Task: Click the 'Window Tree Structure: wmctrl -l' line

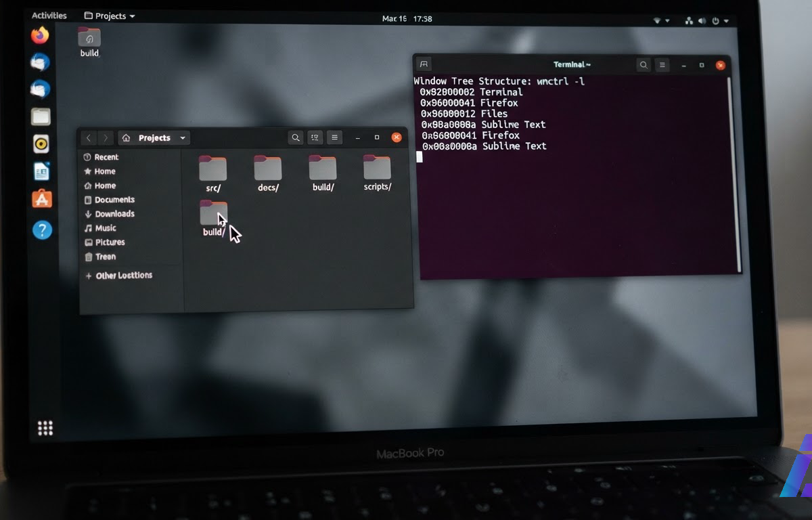Action: [x=499, y=81]
